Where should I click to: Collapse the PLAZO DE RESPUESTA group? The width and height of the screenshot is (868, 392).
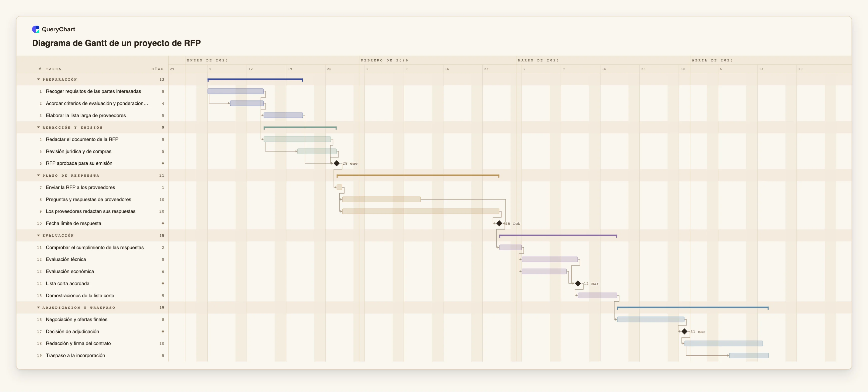[x=38, y=176]
